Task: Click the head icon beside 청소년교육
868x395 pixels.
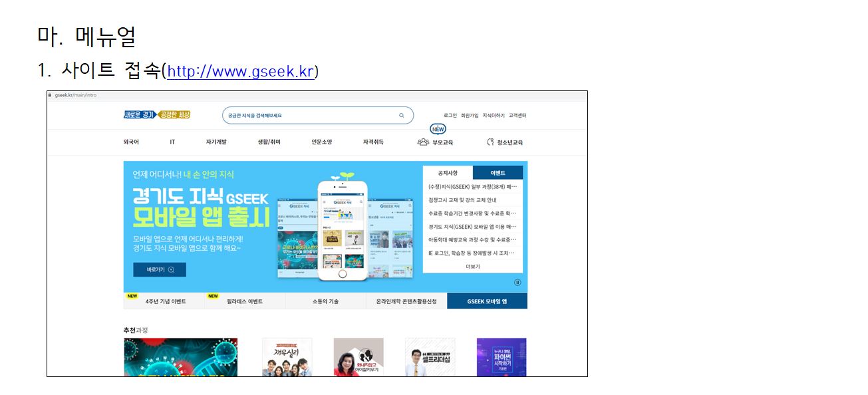Action: tap(491, 142)
